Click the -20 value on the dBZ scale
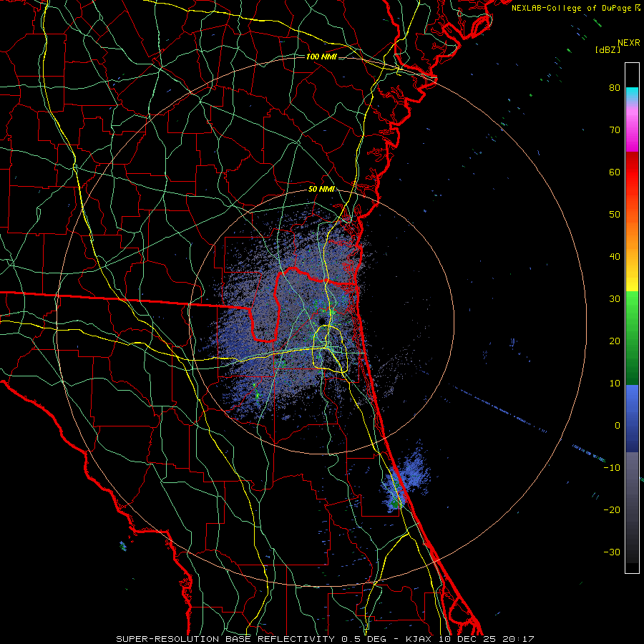644x644 pixels. [612, 510]
